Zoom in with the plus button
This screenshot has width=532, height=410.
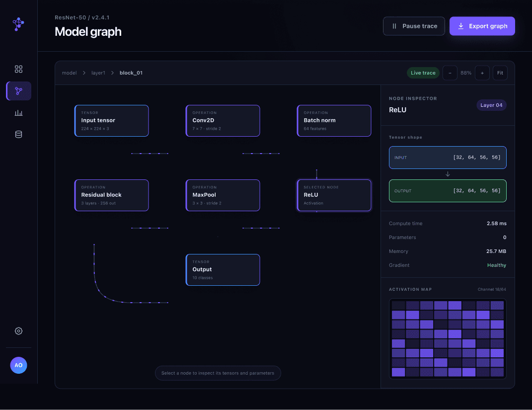point(482,73)
